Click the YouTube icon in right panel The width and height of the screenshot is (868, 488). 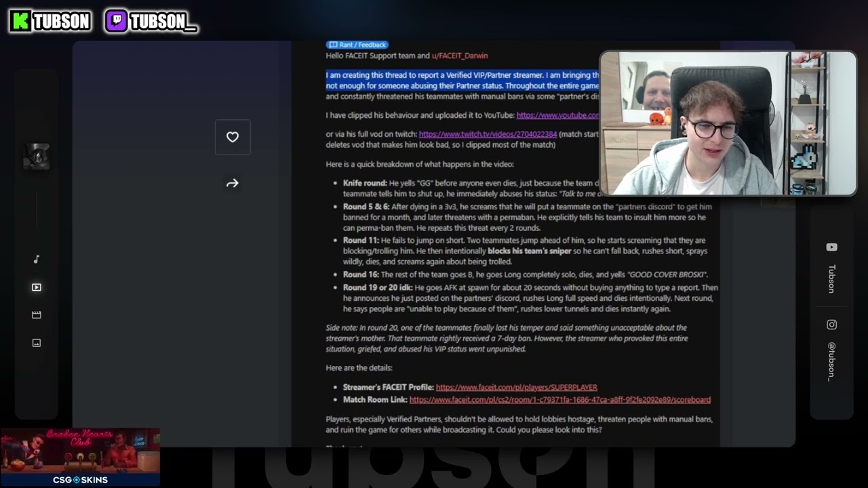click(x=831, y=247)
